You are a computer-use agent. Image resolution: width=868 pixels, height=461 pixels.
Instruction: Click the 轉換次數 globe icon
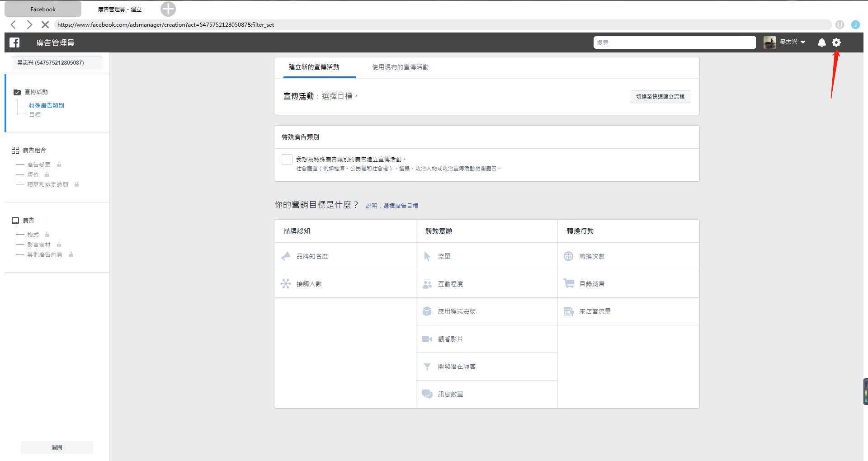pyautogui.click(x=569, y=256)
